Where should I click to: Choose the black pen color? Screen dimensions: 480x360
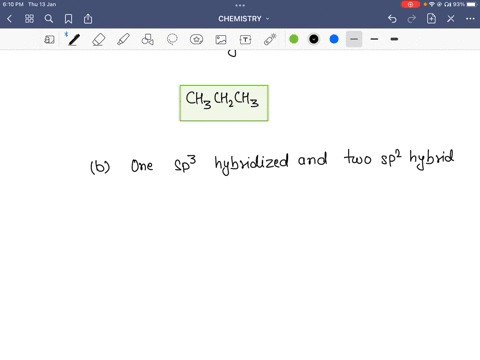click(x=314, y=39)
